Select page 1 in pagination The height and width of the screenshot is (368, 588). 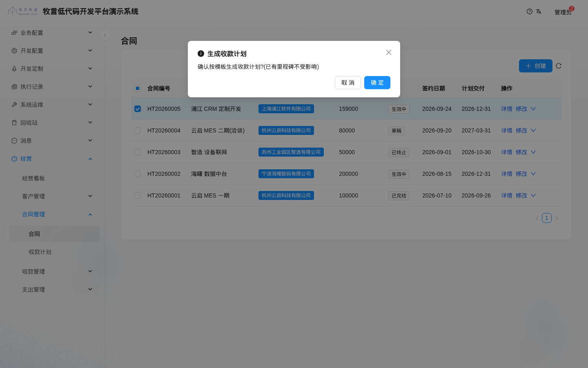[x=547, y=218]
